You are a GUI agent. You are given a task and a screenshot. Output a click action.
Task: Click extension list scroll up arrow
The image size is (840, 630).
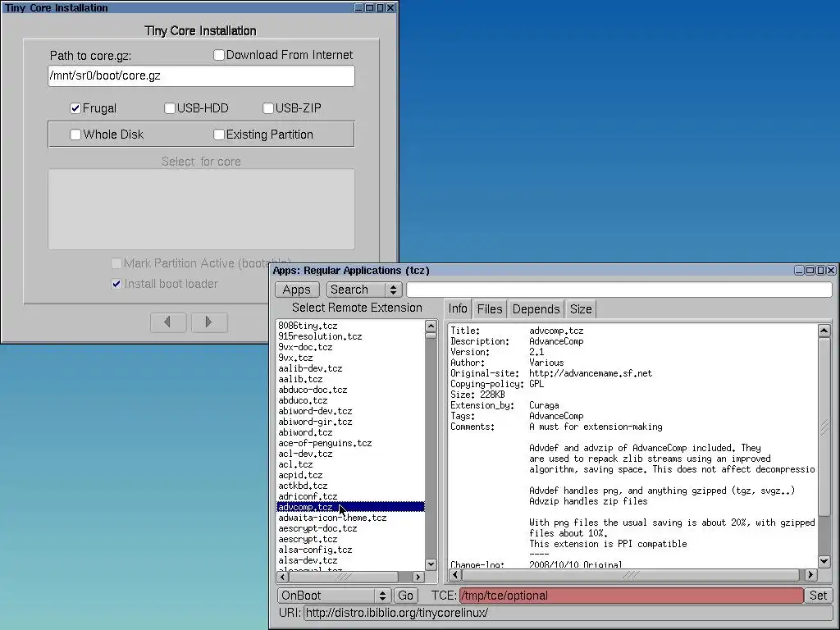[x=431, y=326]
